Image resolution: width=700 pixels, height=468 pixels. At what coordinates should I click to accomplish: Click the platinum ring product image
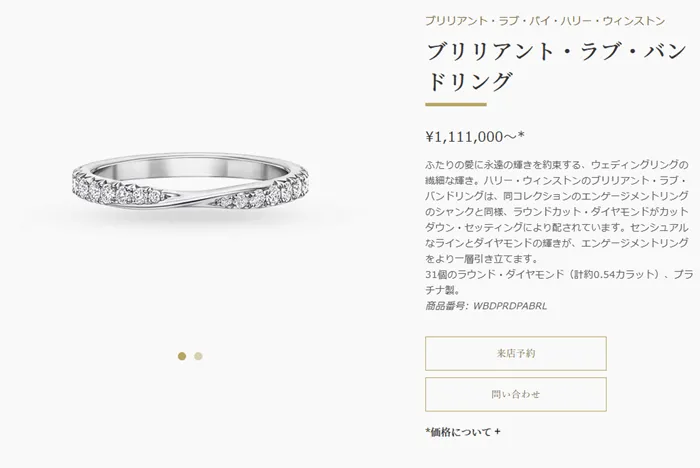pos(190,182)
